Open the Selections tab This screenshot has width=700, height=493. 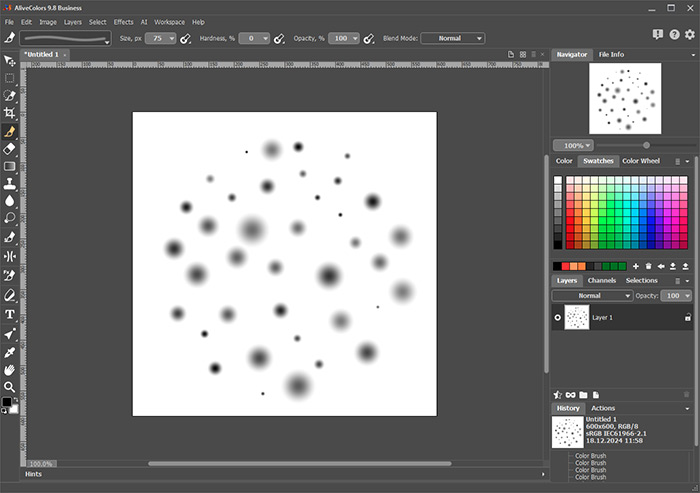coord(641,280)
